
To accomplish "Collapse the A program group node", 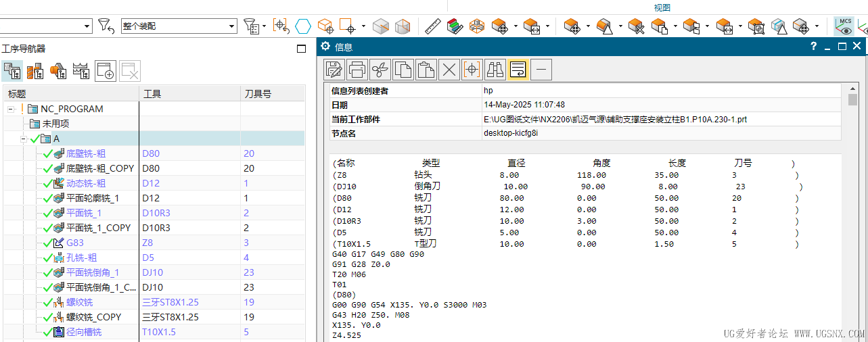I will (x=24, y=139).
